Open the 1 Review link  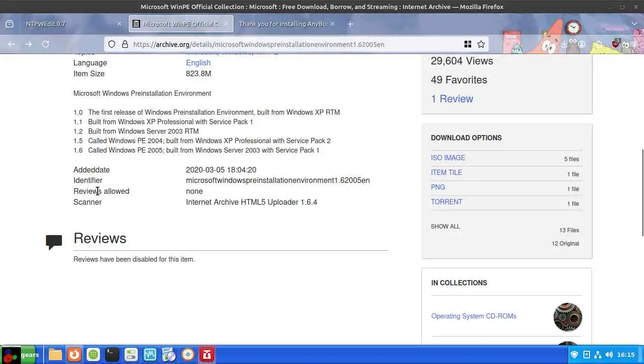(452, 99)
